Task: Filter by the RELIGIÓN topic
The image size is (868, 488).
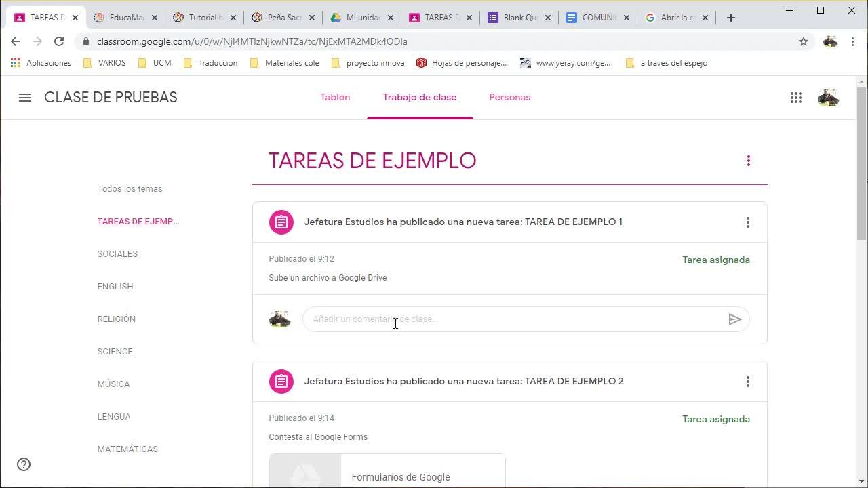Action: pos(117,319)
